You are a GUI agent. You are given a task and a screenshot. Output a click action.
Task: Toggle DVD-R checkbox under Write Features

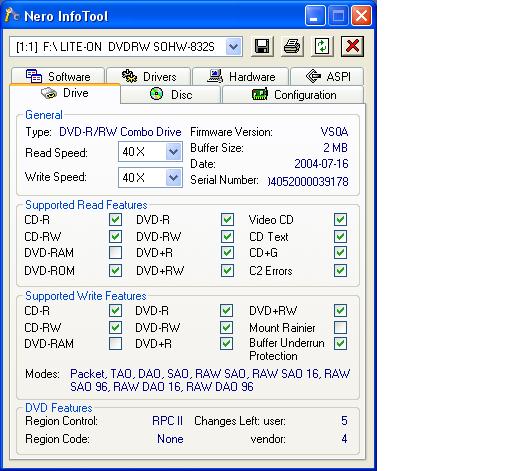click(226, 311)
